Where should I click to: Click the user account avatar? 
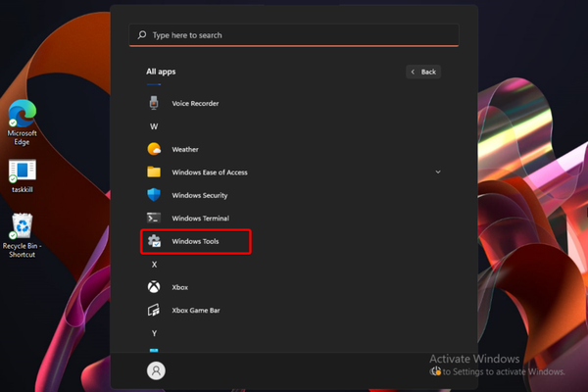pyautogui.click(x=156, y=370)
